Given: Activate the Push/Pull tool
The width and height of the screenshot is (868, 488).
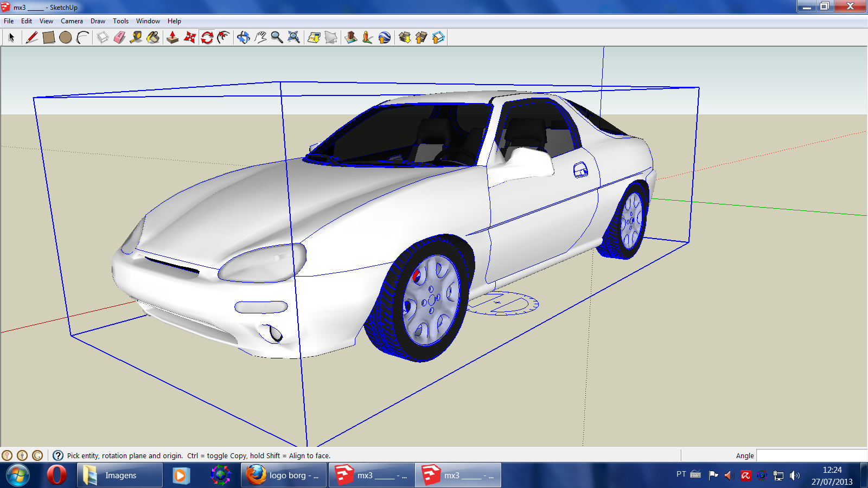Looking at the screenshot, I should point(173,37).
